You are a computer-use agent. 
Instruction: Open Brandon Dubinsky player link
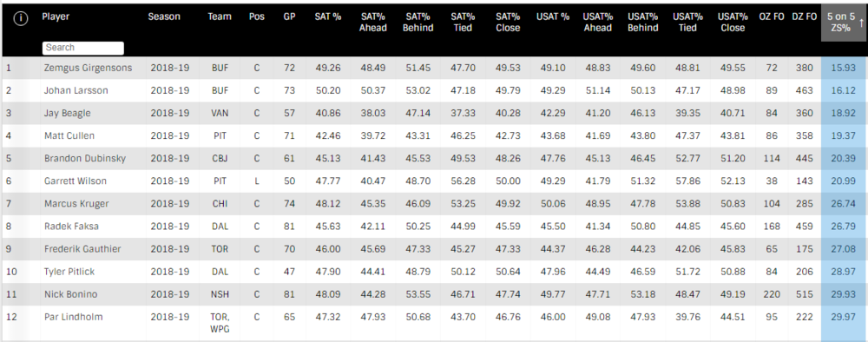[85, 158]
